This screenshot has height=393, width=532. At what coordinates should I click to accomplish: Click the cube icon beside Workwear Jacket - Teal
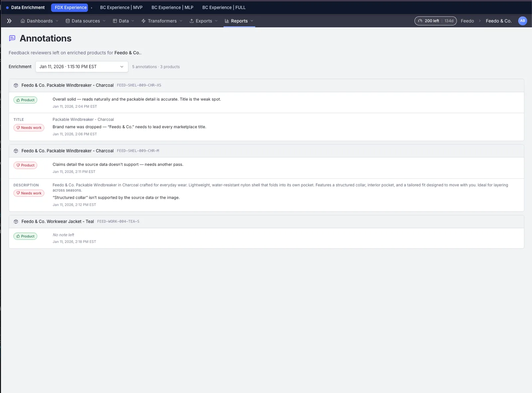[x=16, y=221]
